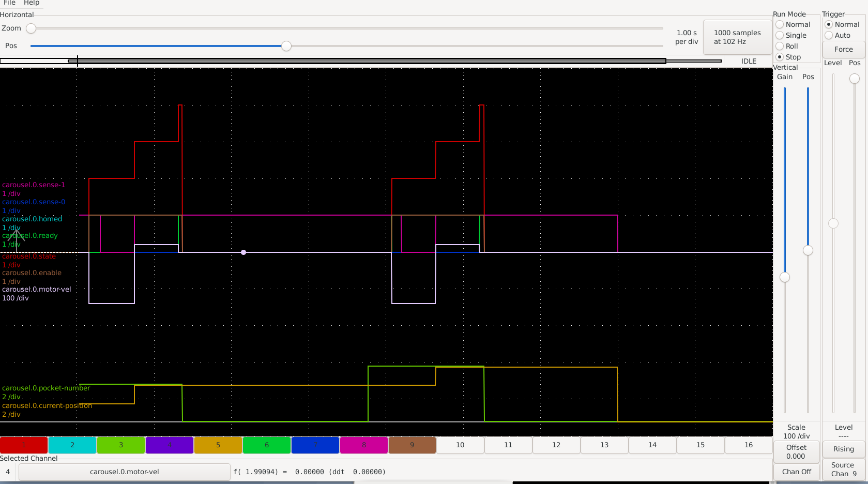Click the carousel.0.enable trace label
Viewport: 868px width, 484px height.
point(32,273)
